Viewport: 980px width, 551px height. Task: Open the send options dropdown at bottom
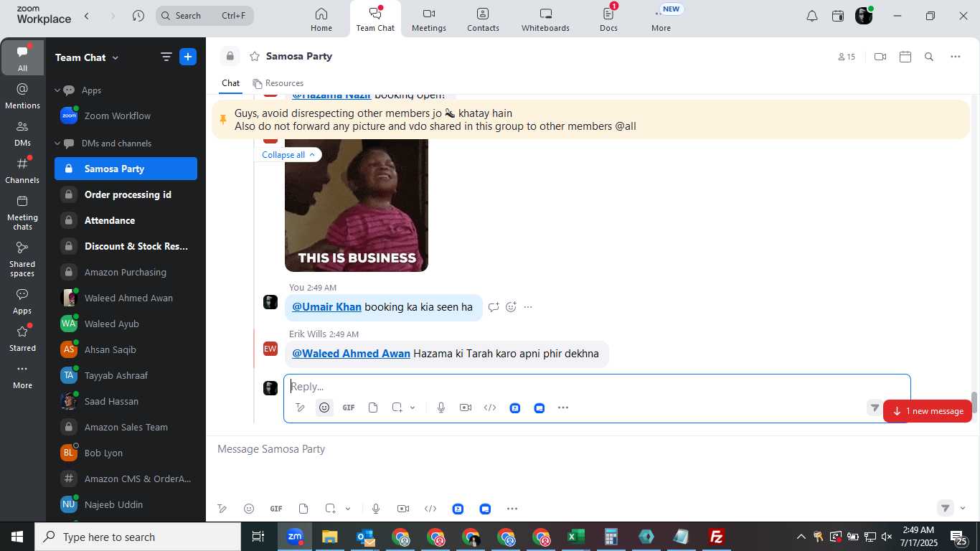963,509
